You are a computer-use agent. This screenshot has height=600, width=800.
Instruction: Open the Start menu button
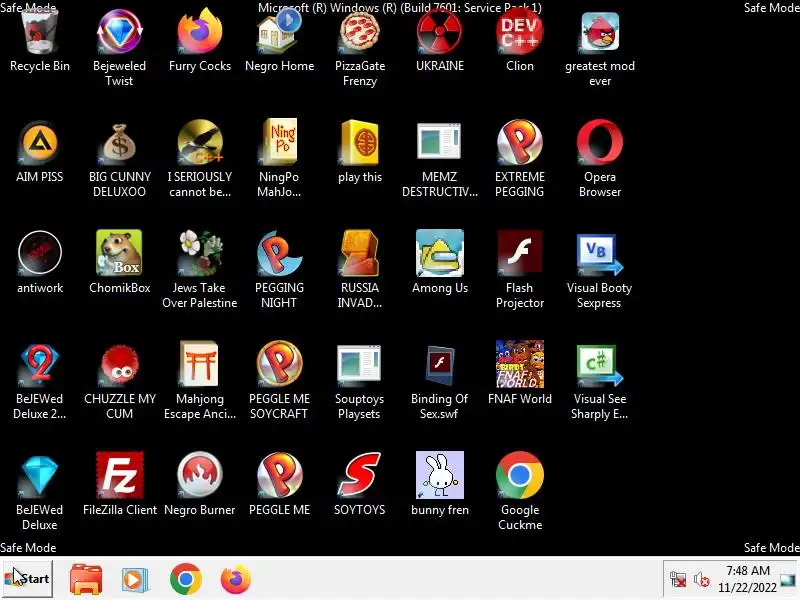(x=28, y=579)
